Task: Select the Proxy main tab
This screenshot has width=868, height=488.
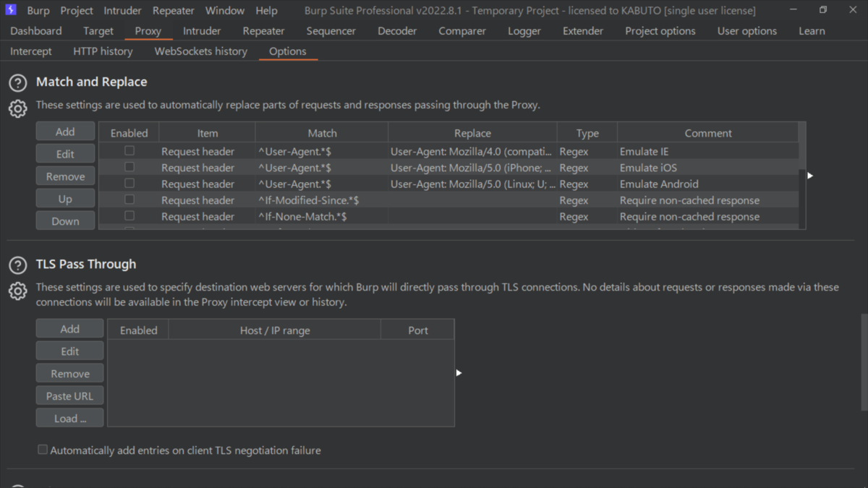Action: [148, 31]
